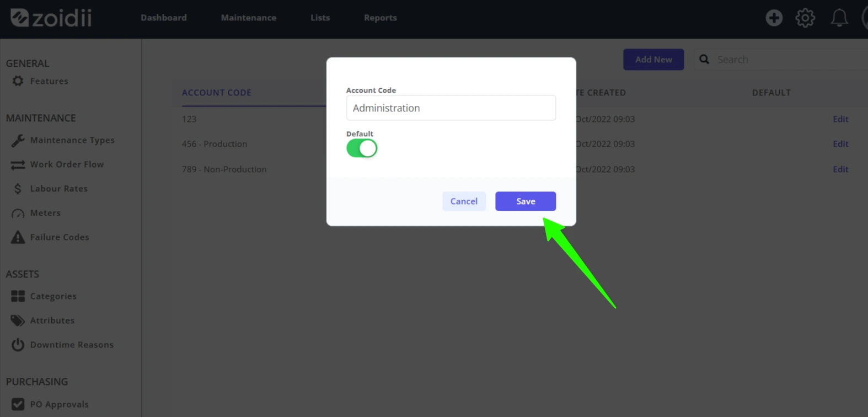Open Work Order Flow in the sidebar
868x417 pixels.
click(x=67, y=164)
